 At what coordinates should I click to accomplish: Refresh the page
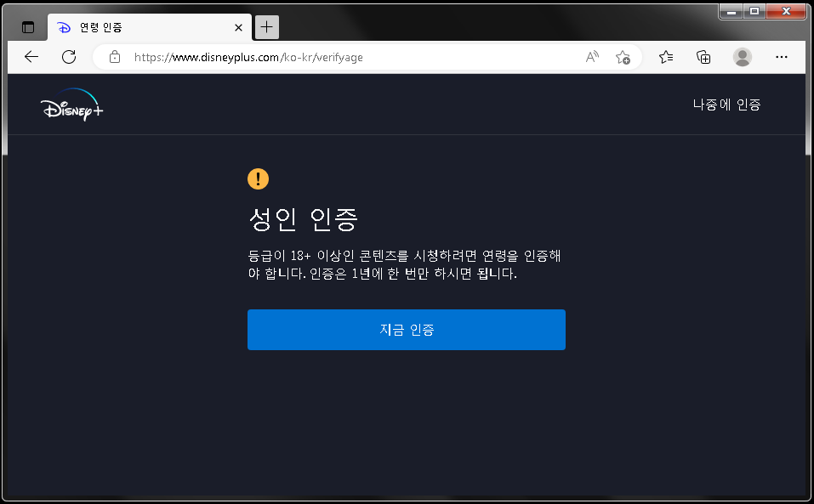(x=69, y=57)
